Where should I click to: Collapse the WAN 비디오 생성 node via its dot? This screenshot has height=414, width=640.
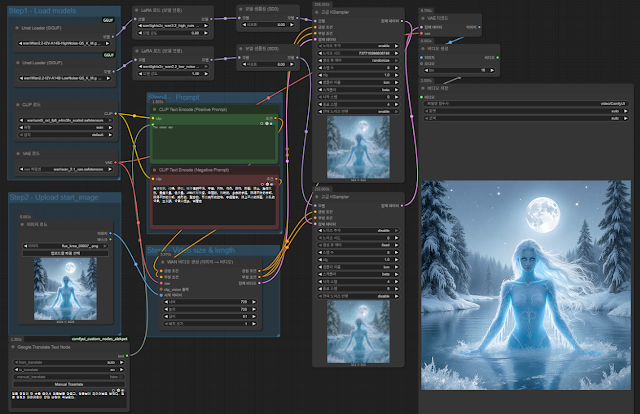pos(163,262)
